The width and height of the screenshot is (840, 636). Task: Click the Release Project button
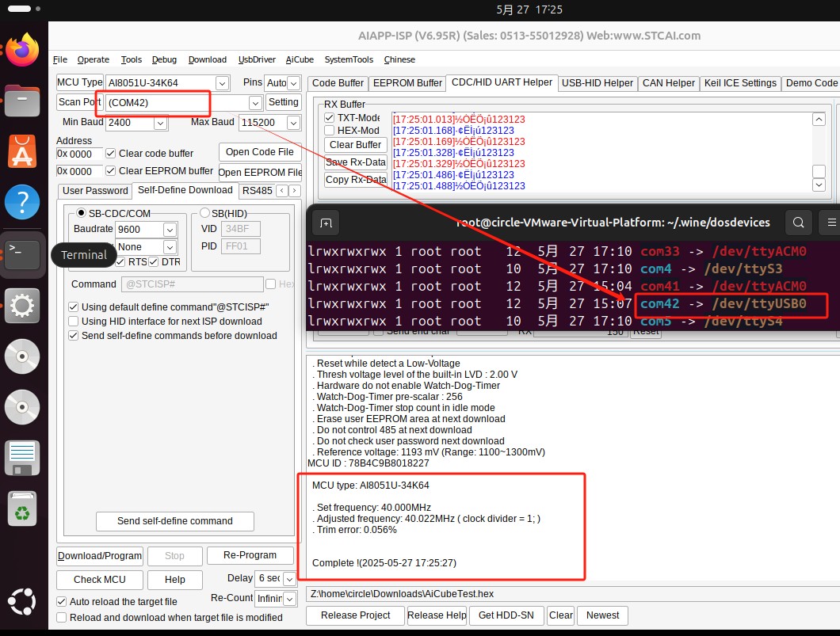[355, 615]
